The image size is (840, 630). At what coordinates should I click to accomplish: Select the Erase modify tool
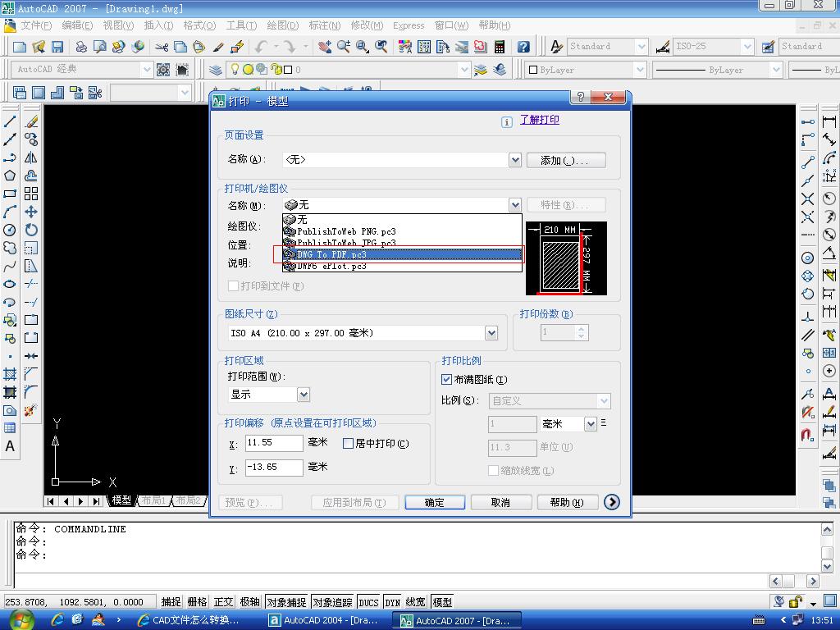[31, 121]
